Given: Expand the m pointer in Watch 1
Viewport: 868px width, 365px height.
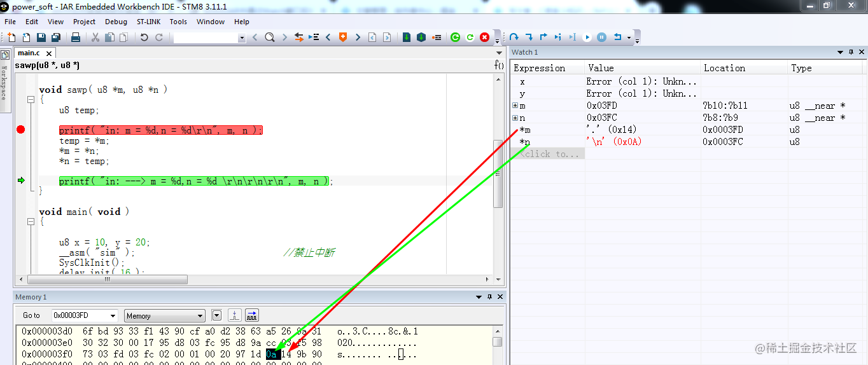Looking at the screenshot, I should click(515, 106).
